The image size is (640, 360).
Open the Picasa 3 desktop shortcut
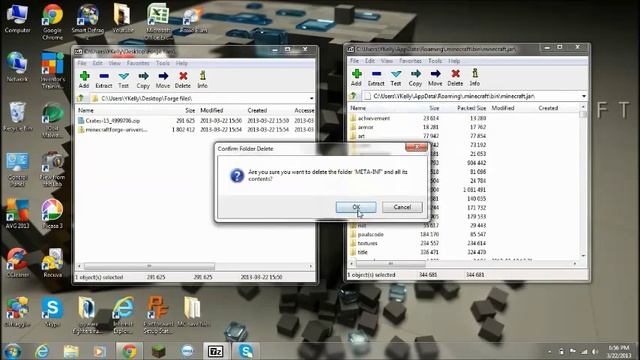(x=53, y=214)
